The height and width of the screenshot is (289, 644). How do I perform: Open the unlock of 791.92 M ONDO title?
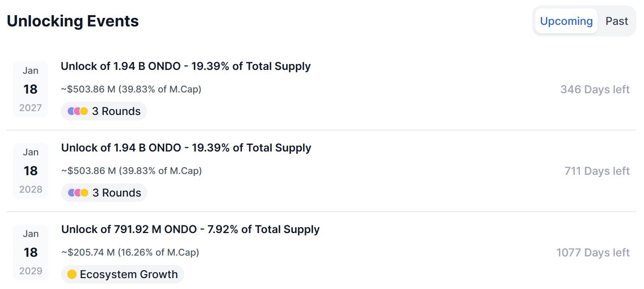190,230
